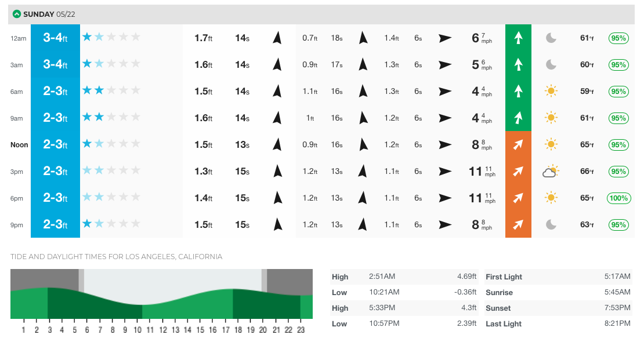Click the 6am star rating

click(111, 91)
